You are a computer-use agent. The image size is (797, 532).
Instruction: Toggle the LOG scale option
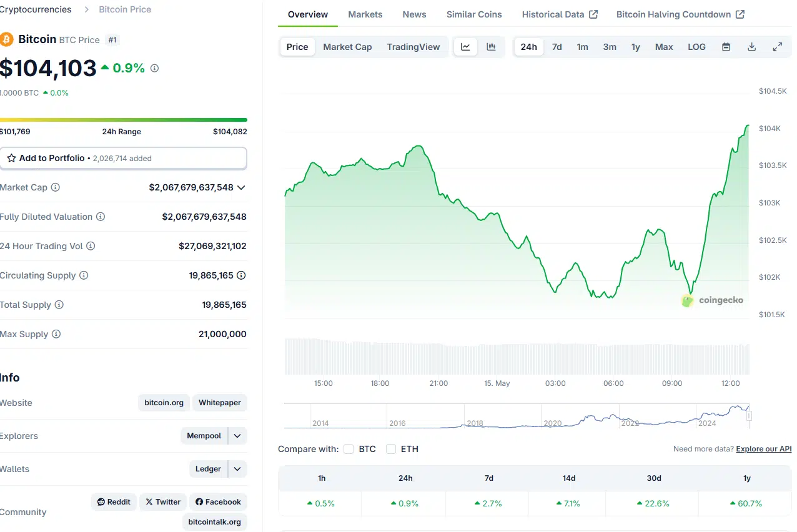pyautogui.click(x=696, y=47)
